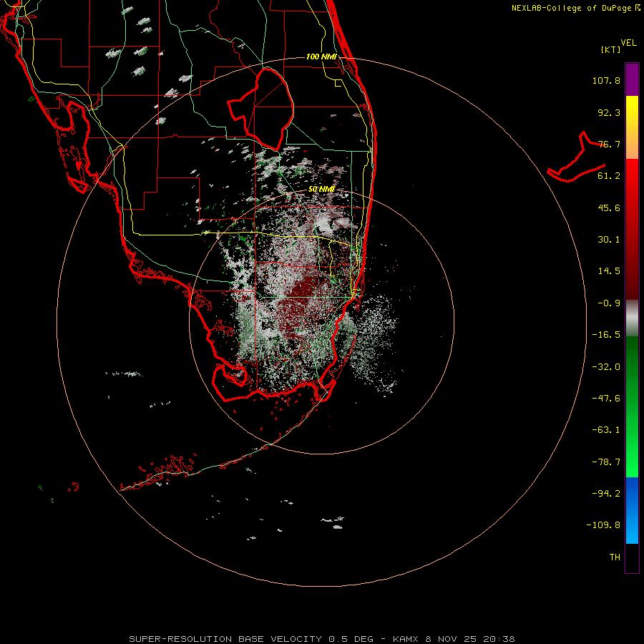
Task: Click the [KT] units label
Action: point(610,49)
